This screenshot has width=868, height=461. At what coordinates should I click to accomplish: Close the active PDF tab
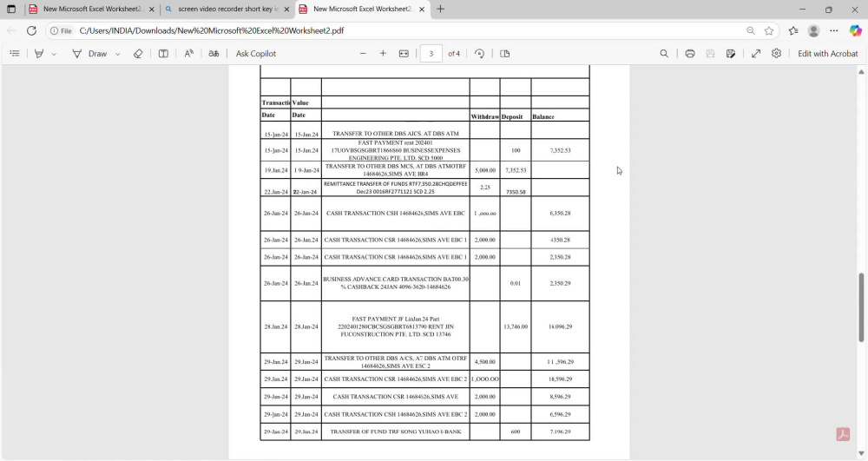422,10
